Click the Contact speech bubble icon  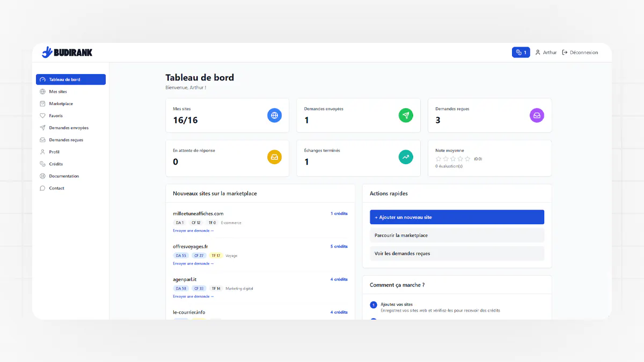pyautogui.click(x=43, y=188)
